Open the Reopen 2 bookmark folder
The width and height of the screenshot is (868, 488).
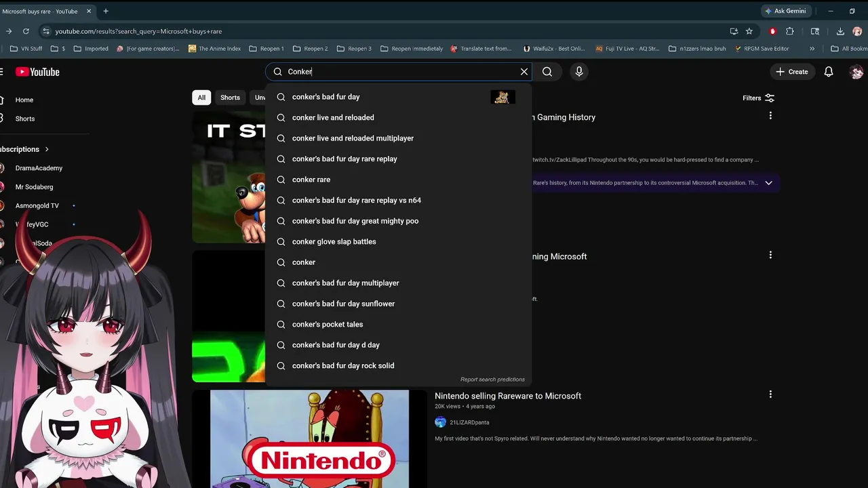311,49
